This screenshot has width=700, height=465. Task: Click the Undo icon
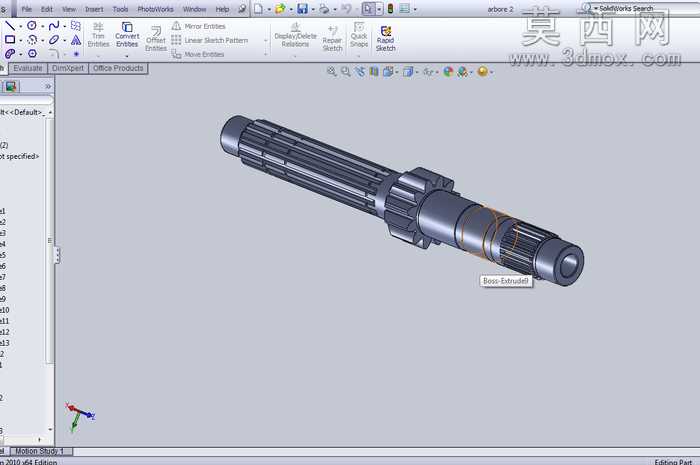click(346, 8)
